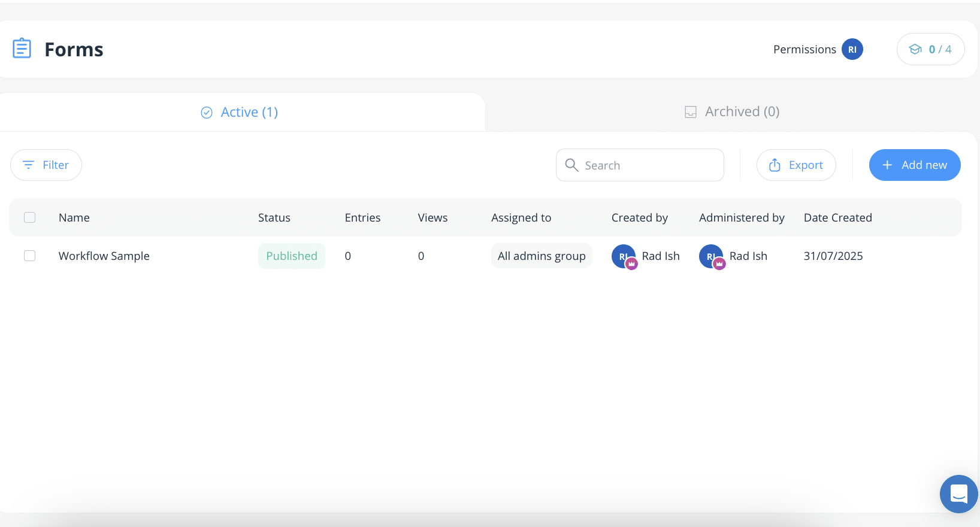
Task: Open the Filter options
Action: point(46,165)
